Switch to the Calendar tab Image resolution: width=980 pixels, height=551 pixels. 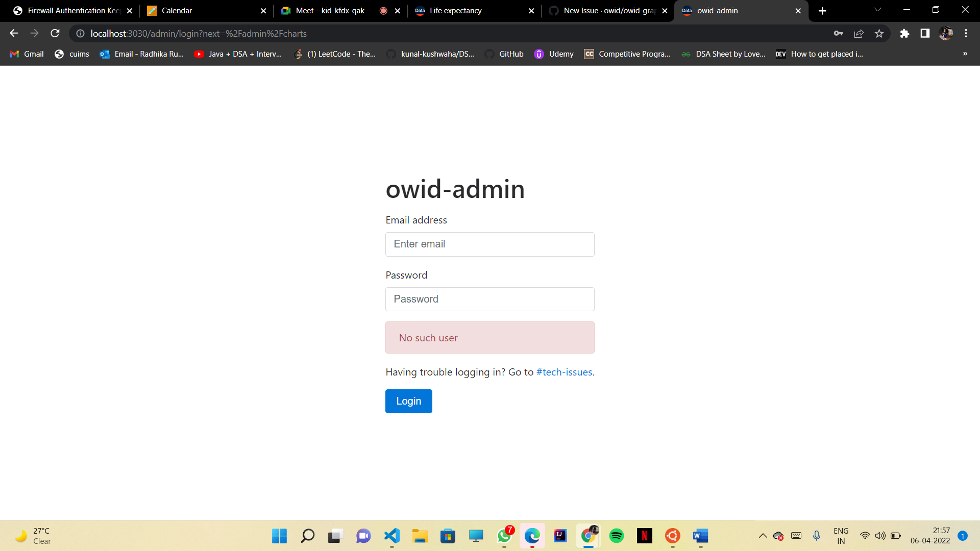177,10
